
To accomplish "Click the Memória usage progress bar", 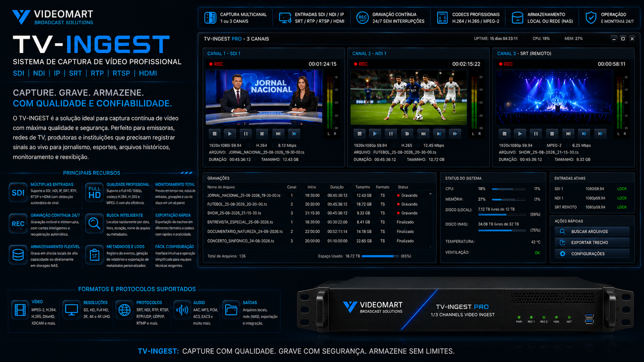I will pos(509,200).
